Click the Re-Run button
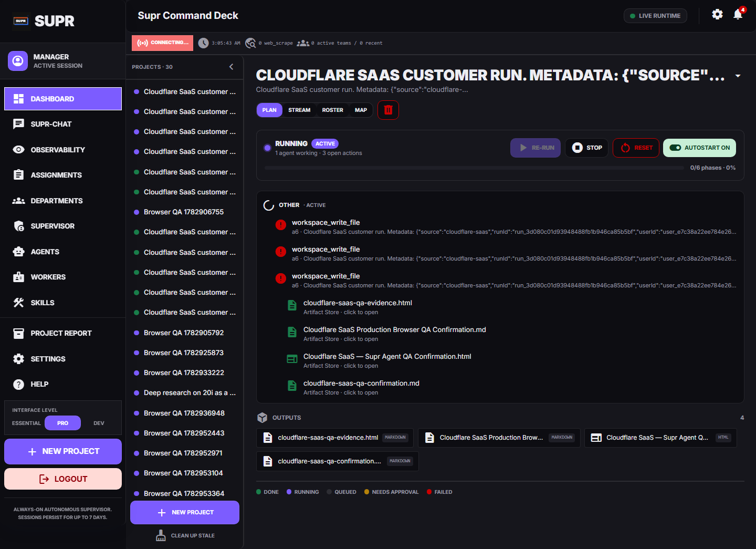The image size is (756, 549). pos(535,148)
